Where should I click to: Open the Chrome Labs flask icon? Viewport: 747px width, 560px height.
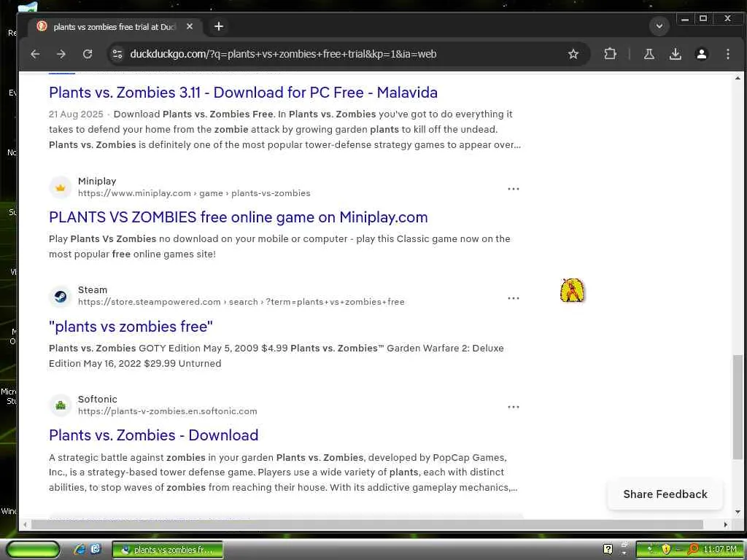pos(649,54)
